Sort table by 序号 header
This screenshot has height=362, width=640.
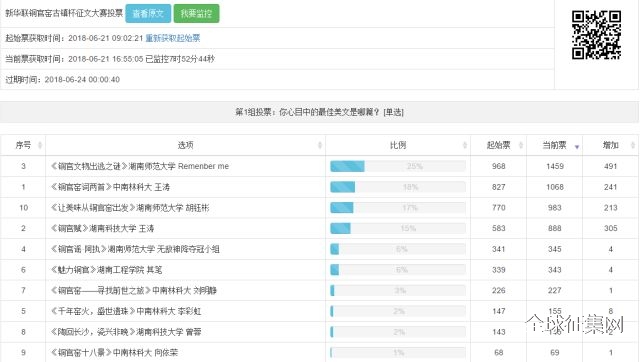23,145
